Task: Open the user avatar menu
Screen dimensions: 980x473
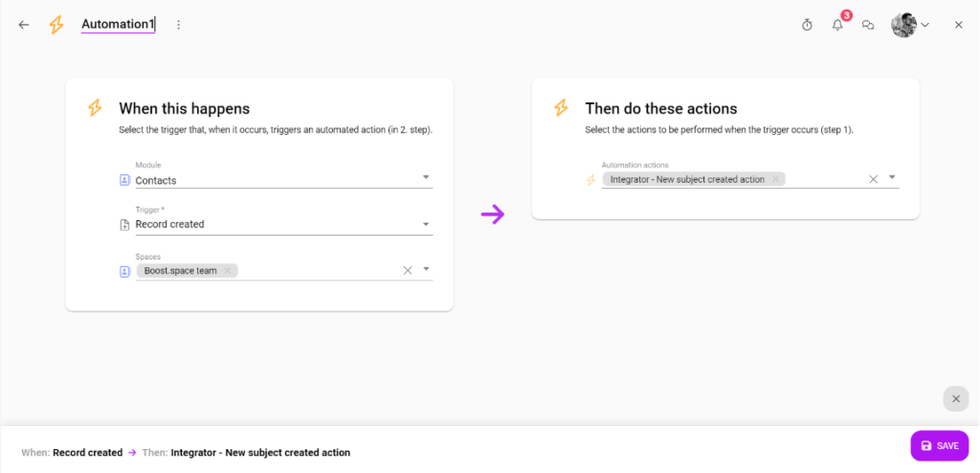Action: (910, 25)
